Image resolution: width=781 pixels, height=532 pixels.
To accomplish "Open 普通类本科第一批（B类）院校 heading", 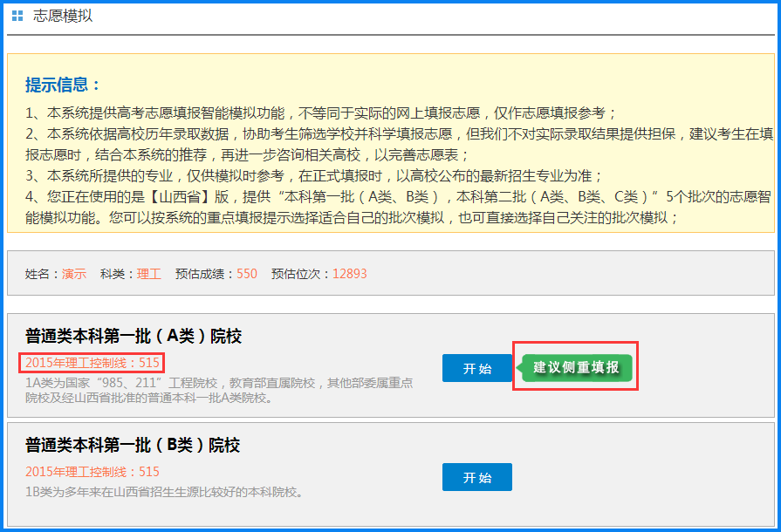I will (x=133, y=446).
